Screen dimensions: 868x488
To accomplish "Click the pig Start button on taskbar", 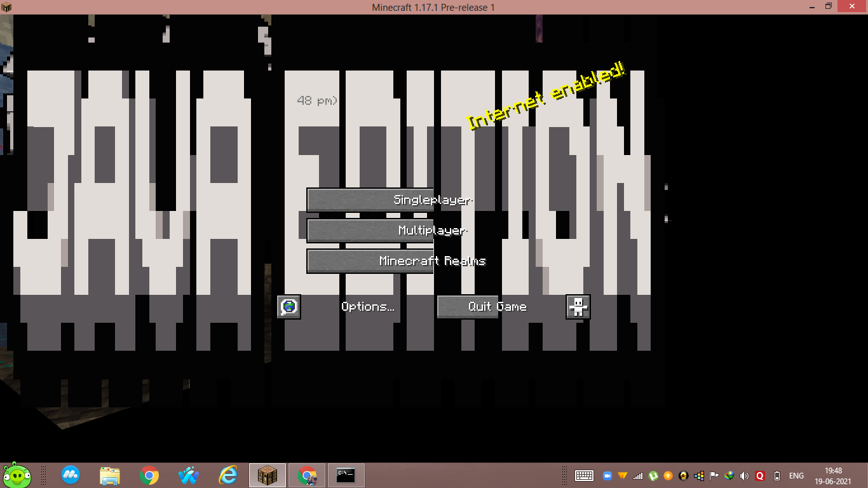I will [17, 475].
